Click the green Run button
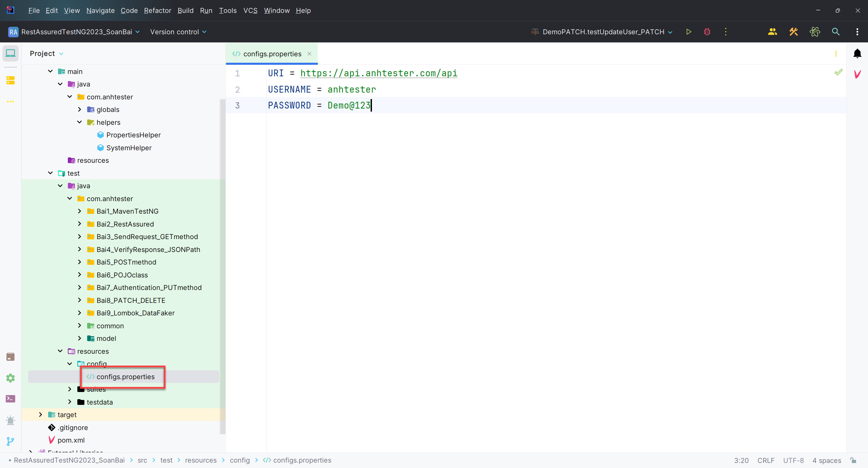868x468 pixels. pyautogui.click(x=688, y=32)
